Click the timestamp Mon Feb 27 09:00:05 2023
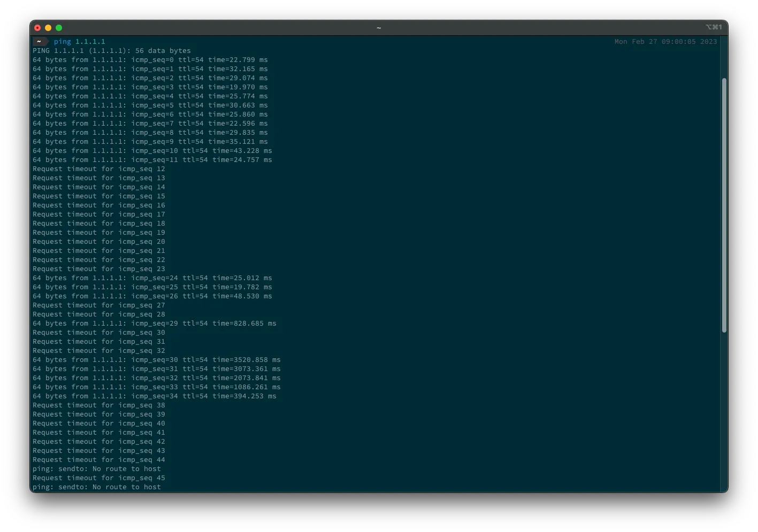758x532 pixels. pyautogui.click(x=665, y=42)
